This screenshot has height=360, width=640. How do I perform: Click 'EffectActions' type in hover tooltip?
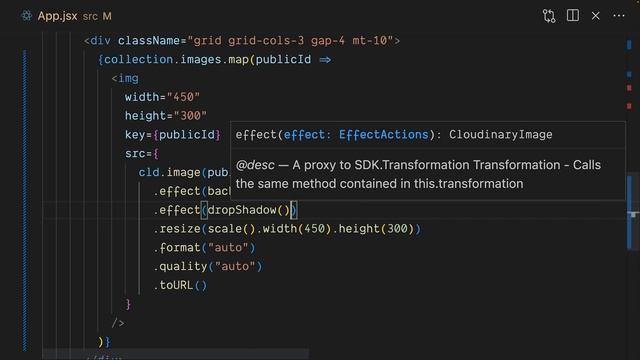pos(383,134)
